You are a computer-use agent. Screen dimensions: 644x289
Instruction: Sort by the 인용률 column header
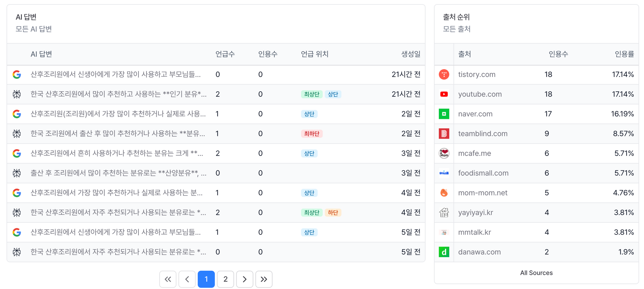pos(624,54)
